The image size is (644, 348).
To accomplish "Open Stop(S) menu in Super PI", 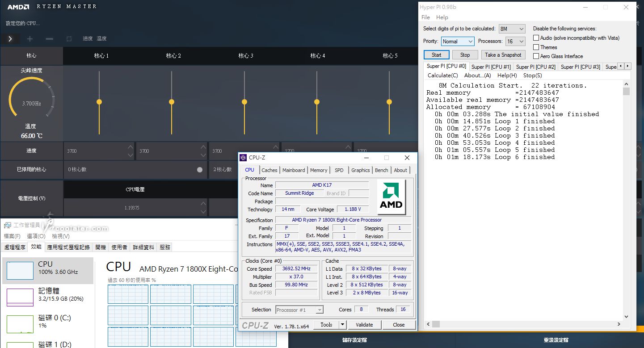I will [532, 75].
